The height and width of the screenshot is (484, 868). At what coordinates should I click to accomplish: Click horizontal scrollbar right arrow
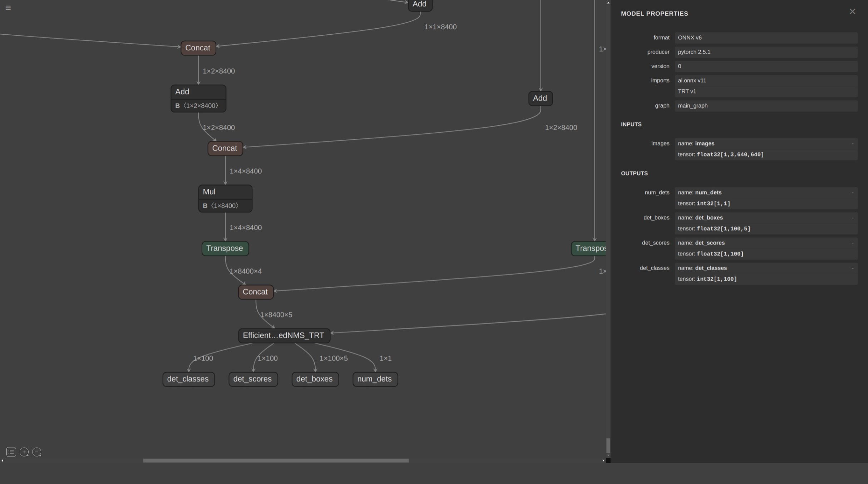pyautogui.click(x=603, y=461)
